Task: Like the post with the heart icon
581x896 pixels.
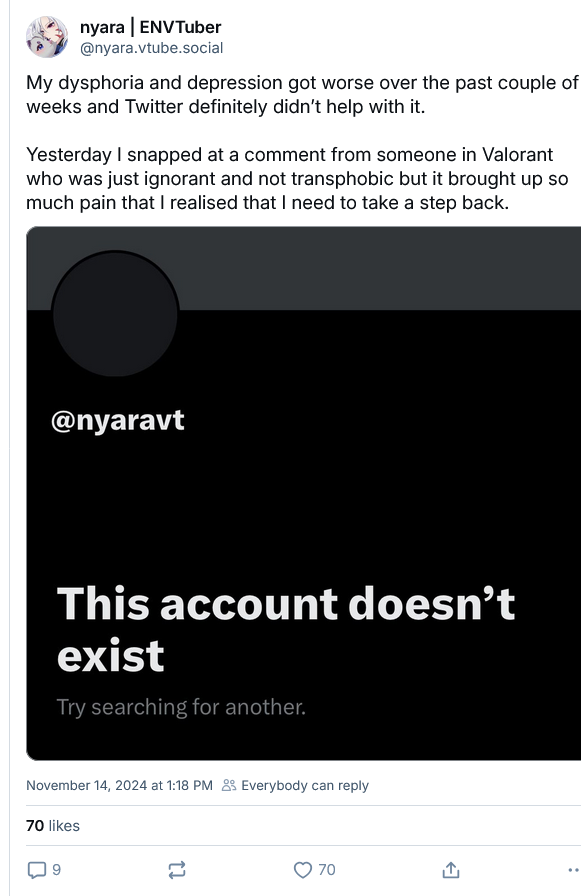Action: pyautogui.click(x=302, y=870)
